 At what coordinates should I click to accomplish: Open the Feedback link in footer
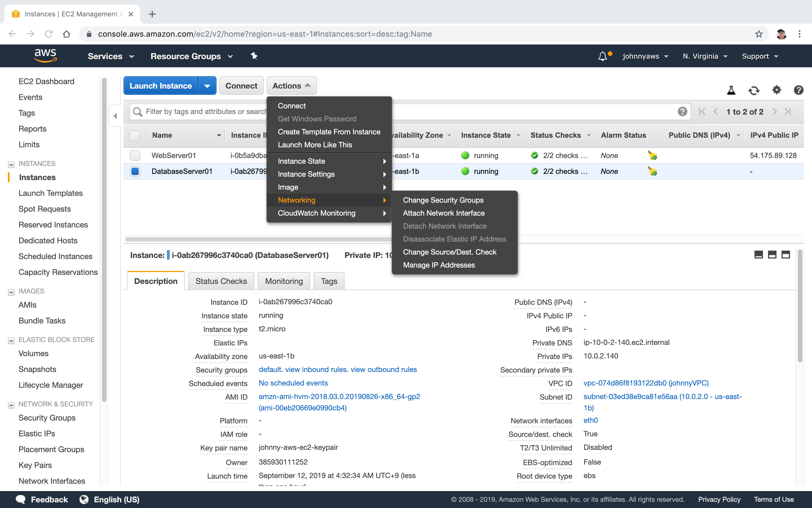tap(42, 500)
